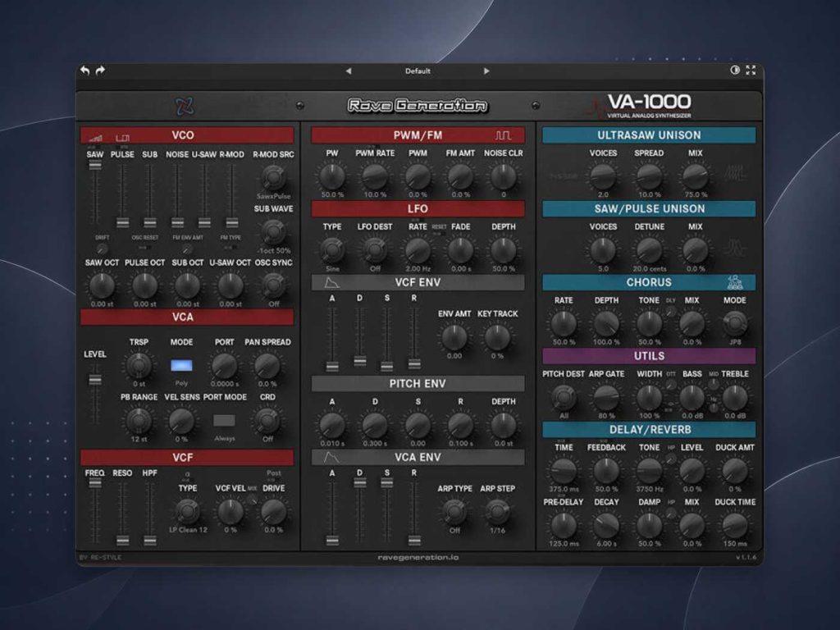Click the LFO TYPE selector knob
This screenshot has width=840, height=630.
coord(331,249)
